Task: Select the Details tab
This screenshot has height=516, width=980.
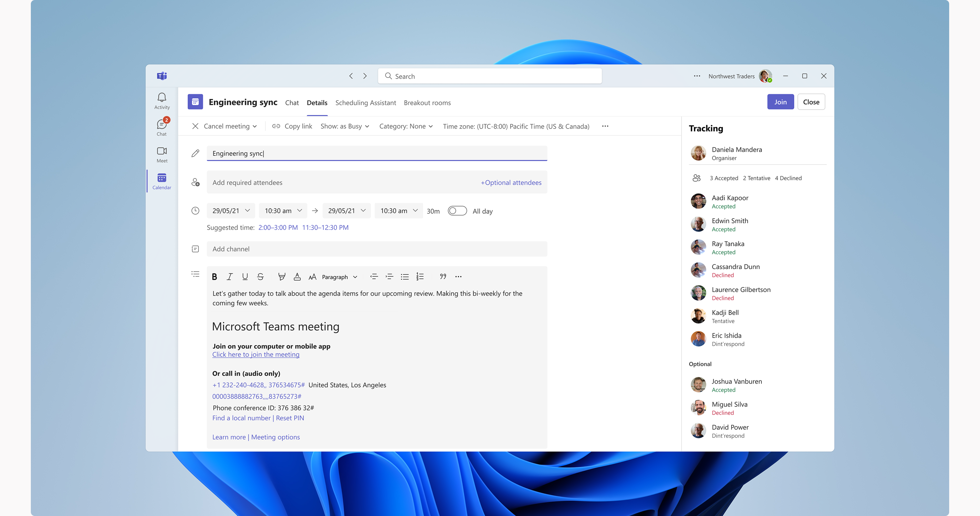Action: pos(317,103)
